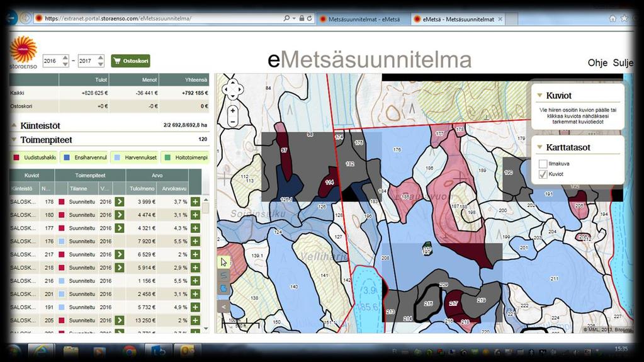Viewport: 644px width, 362px height.
Task: Toggle the Uudistushakkuu legend filter
Action: (35, 157)
